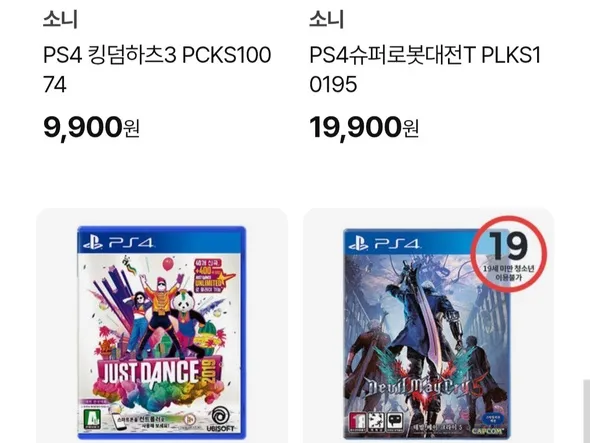This screenshot has height=443, width=590.
Task: Click the red 18 rating icon on cover
Action: 358,422
